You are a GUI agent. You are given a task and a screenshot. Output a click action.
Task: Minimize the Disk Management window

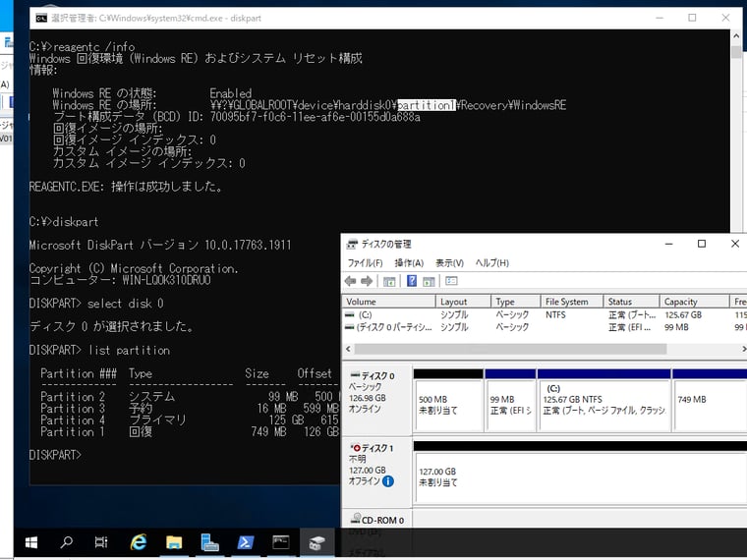[669, 244]
